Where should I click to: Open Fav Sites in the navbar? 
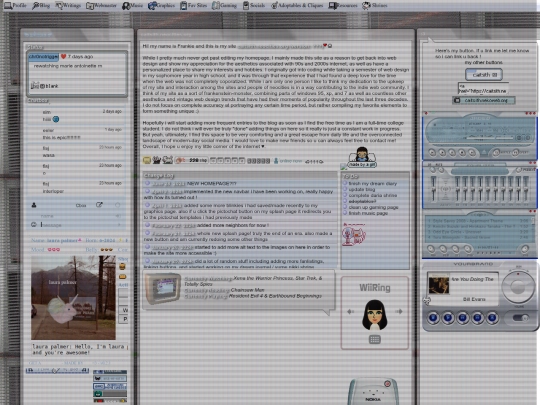pyautogui.click(x=194, y=5)
